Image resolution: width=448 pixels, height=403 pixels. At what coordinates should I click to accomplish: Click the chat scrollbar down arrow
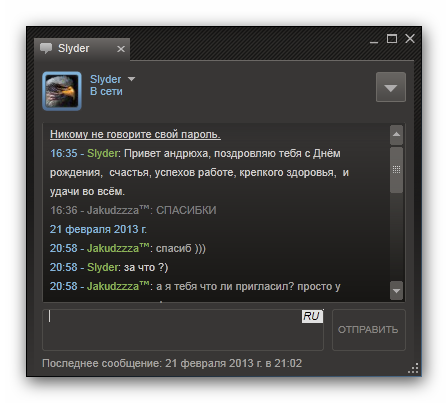point(396,291)
